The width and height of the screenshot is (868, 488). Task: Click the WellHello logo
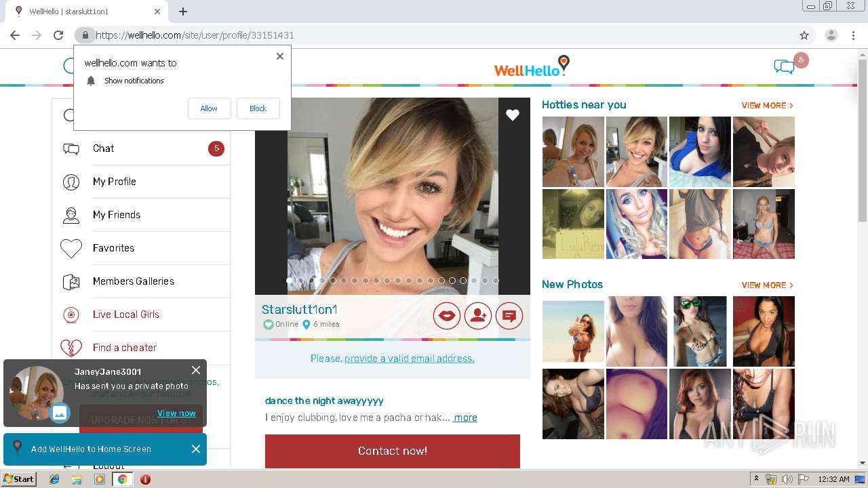point(532,66)
